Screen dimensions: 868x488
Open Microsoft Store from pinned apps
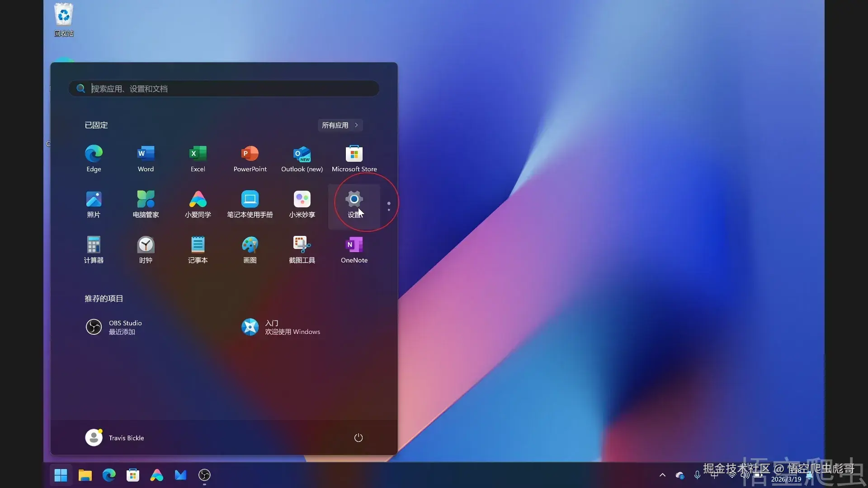click(354, 158)
